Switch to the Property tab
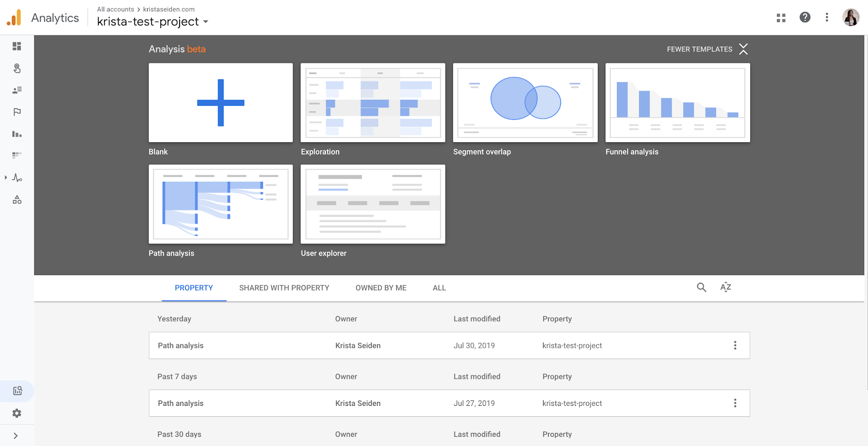Image resolution: width=868 pixels, height=446 pixels. coord(194,288)
